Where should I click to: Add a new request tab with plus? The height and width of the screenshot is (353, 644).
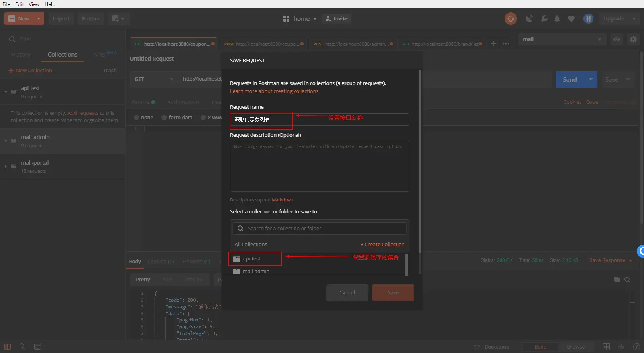[x=493, y=44]
